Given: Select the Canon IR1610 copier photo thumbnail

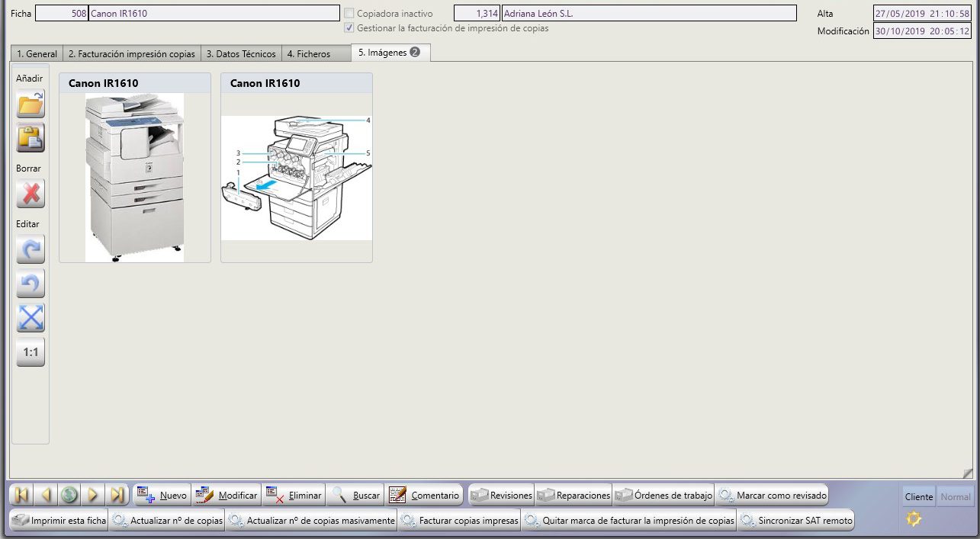Looking at the screenshot, I should pyautogui.click(x=134, y=178).
